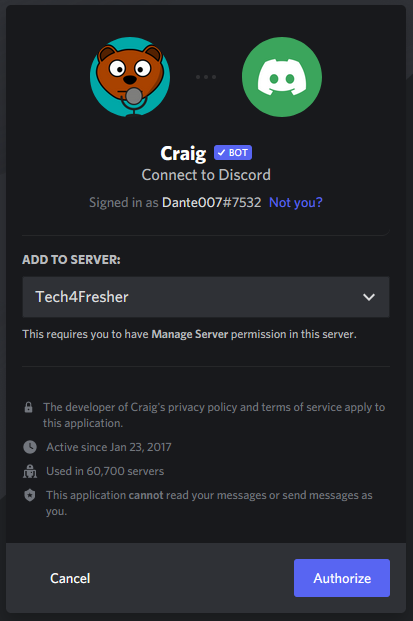Click the clock icon next to Active since
The height and width of the screenshot is (621, 413).
[x=30, y=447]
